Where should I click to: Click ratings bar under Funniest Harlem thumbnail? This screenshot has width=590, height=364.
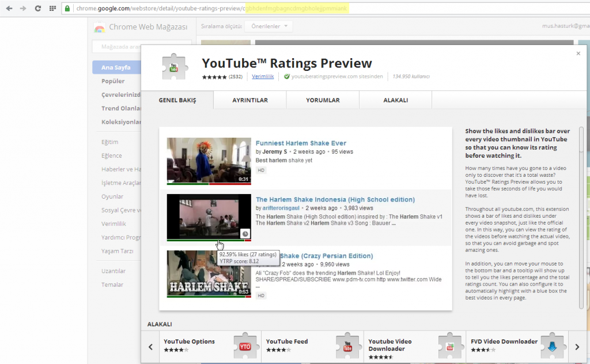pyautogui.click(x=209, y=184)
